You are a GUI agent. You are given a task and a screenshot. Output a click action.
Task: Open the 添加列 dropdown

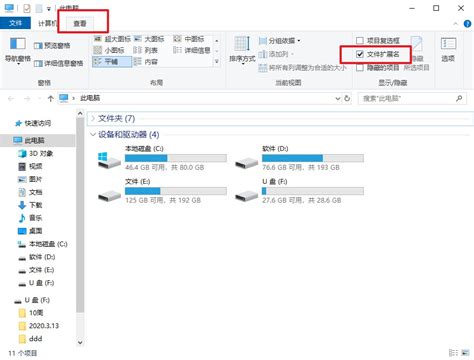(276, 54)
